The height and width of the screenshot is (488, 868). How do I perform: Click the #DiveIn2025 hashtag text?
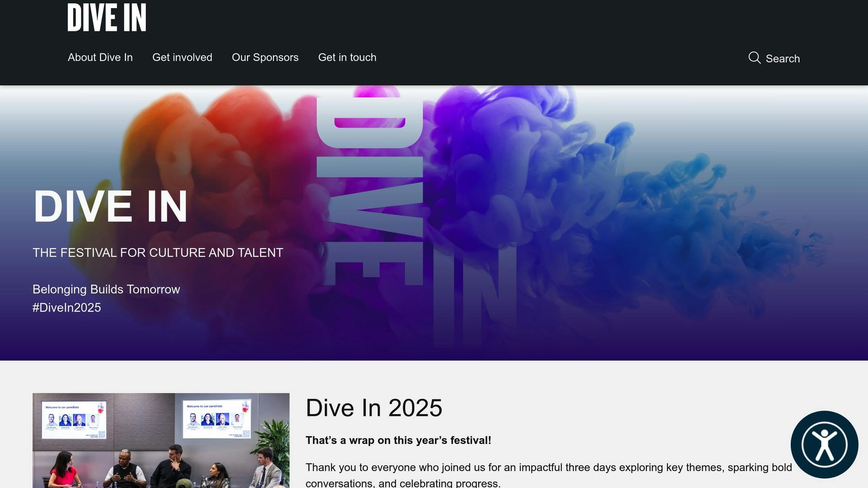pyautogui.click(x=67, y=308)
